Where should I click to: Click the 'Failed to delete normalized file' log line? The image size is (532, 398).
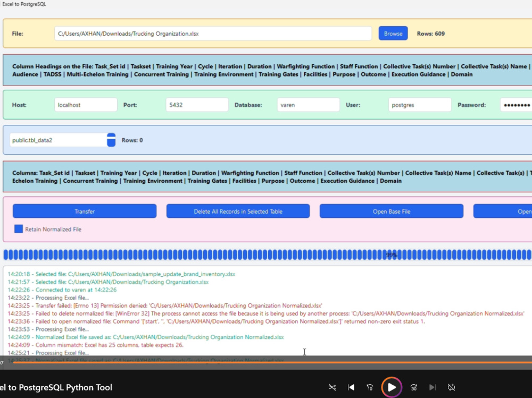click(266, 314)
